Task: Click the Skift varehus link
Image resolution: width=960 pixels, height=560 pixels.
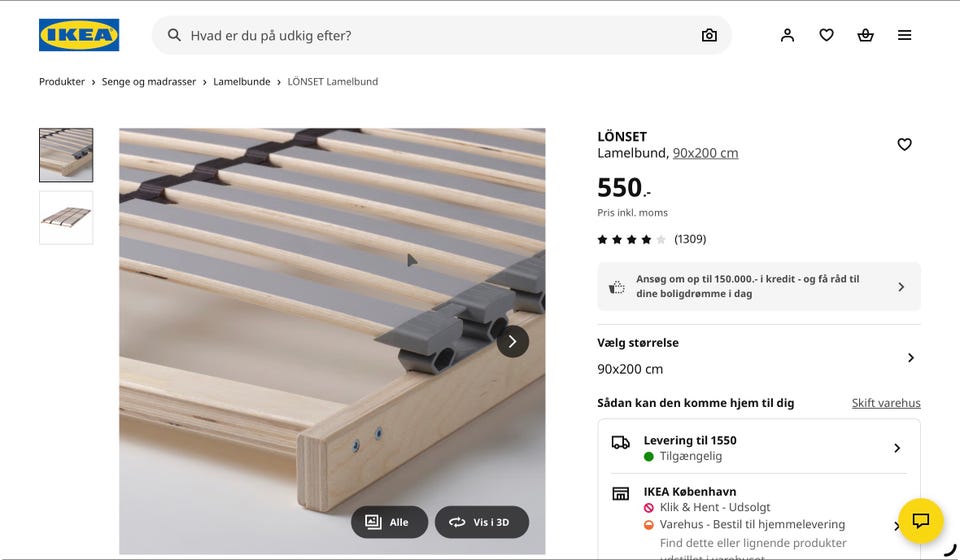Action: [885, 403]
